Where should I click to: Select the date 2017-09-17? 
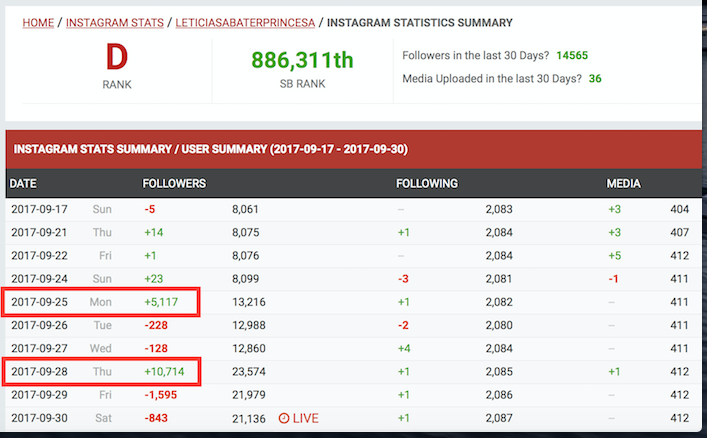39,209
